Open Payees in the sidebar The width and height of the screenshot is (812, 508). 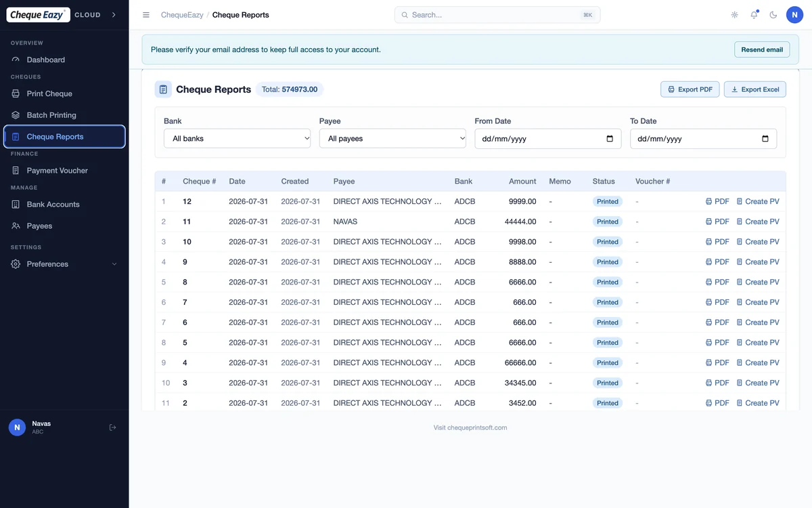click(x=64, y=226)
